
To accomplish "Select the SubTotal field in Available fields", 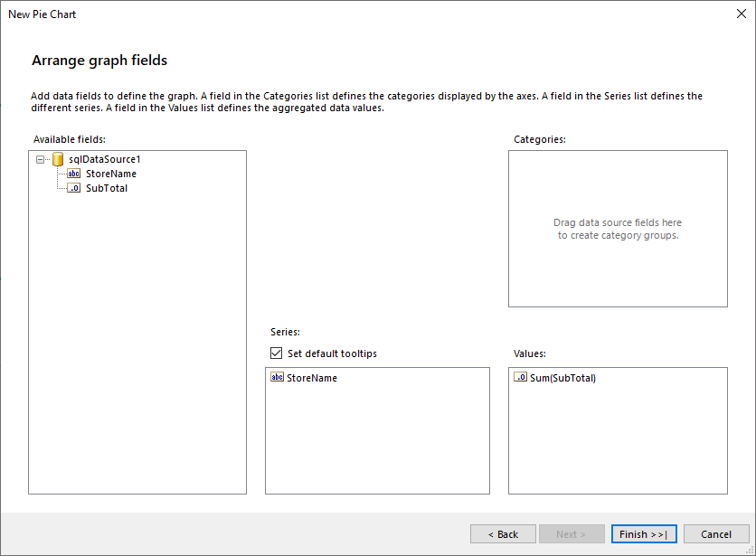I will coord(109,188).
